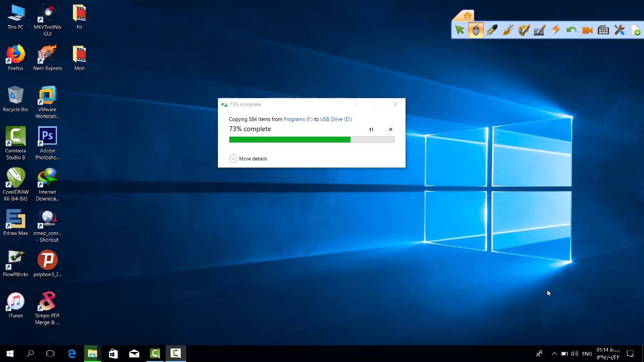Select the eraser tool
Screen dimensions: 644x362
[x=555, y=31]
